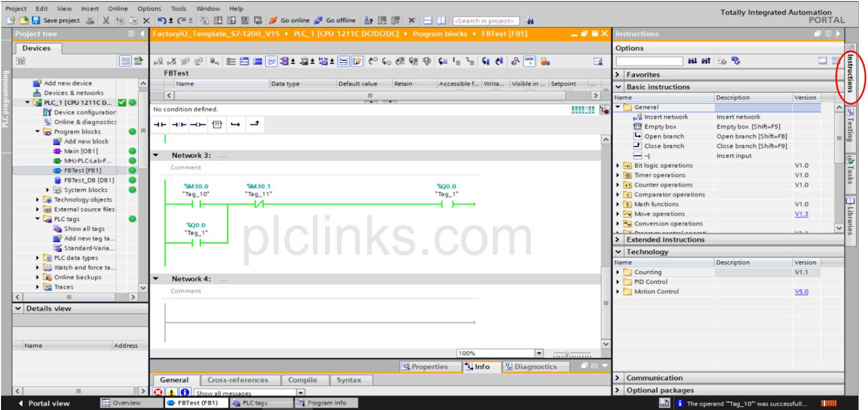The width and height of the screenshot is (868, 410).
Task: Switch to the Cross-references tab
Action: tap(238, 380)
